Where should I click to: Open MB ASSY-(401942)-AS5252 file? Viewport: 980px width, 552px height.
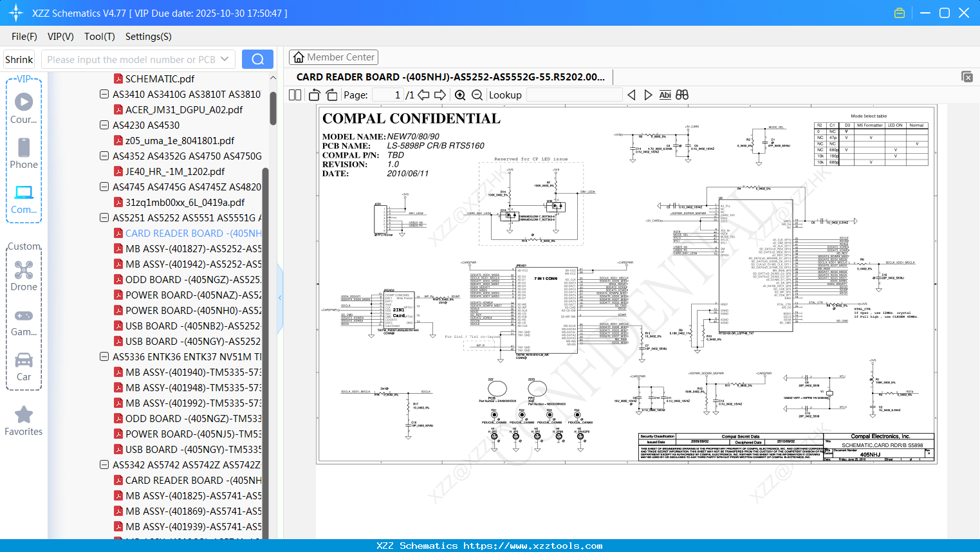tap(187, 264)
